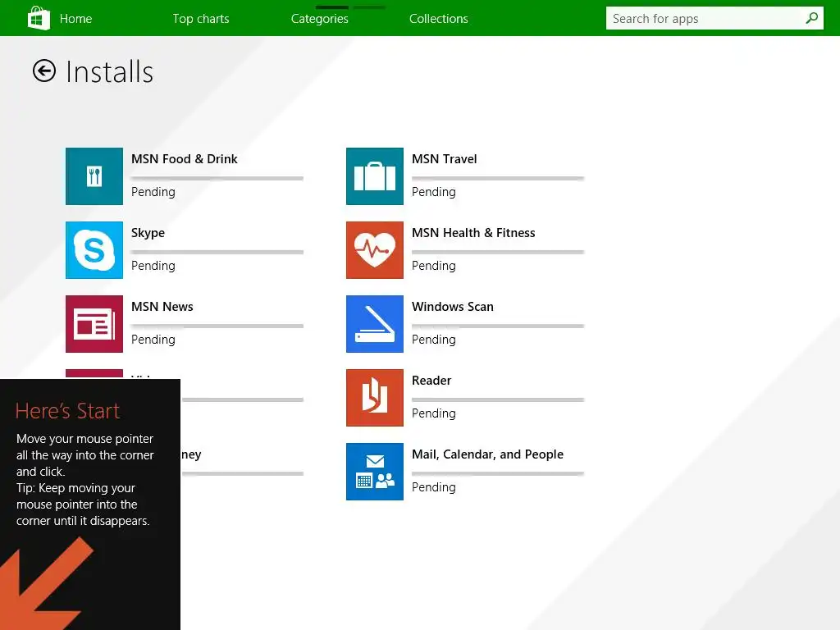Click MSN Food & Drink progress bar
The height and width of the screenshot is (630, 840).
[217, 178]
